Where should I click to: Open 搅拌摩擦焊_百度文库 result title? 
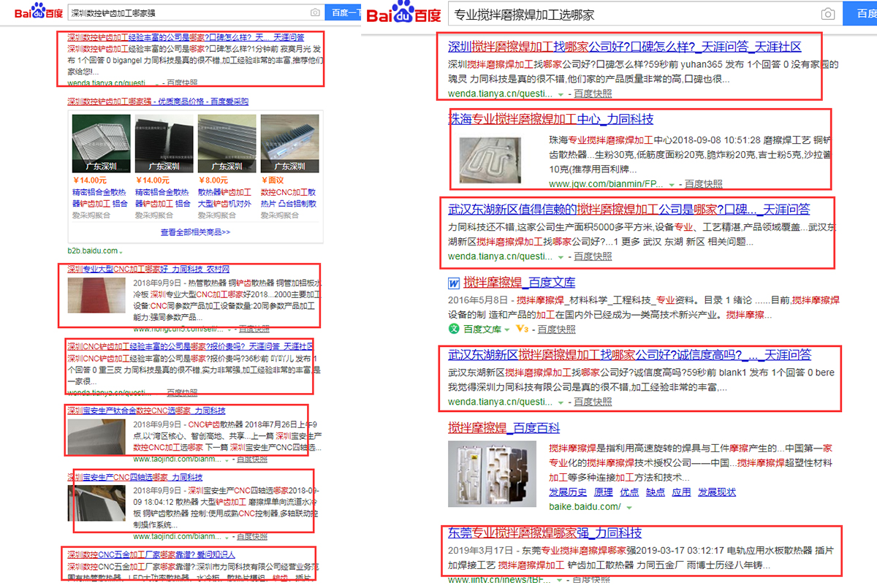coord(520,283)
